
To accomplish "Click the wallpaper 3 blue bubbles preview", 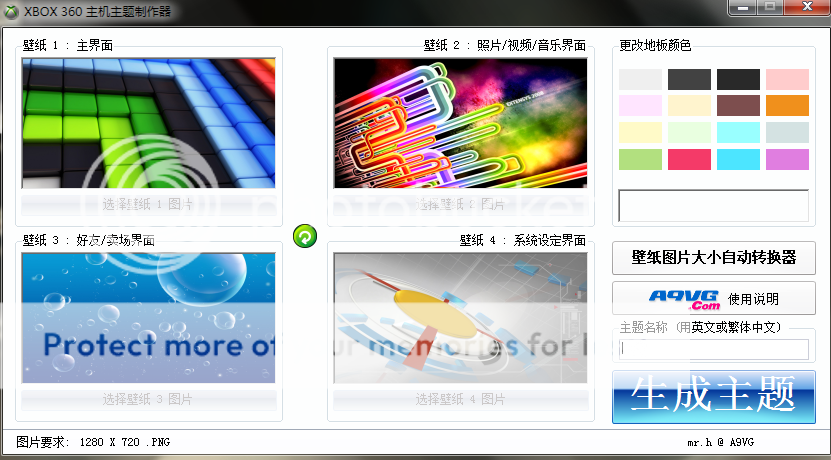I will [x=148, y=317].
